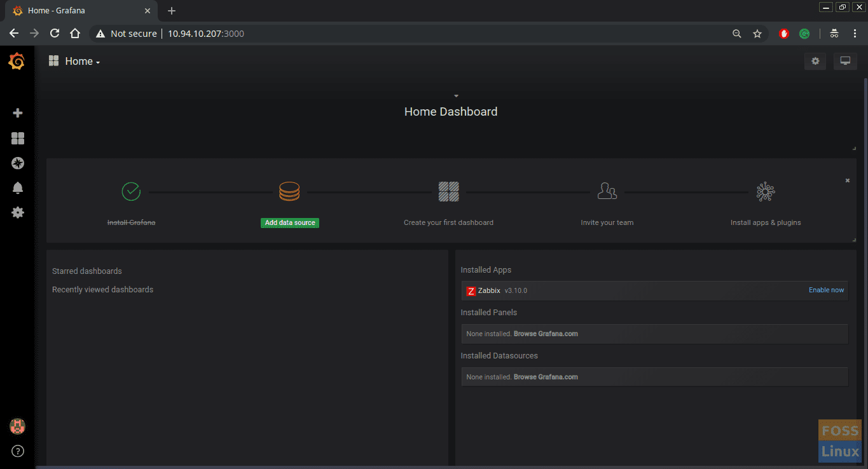
Task: Click the red Zabbix app icon
Action: (x=471, y=291)
